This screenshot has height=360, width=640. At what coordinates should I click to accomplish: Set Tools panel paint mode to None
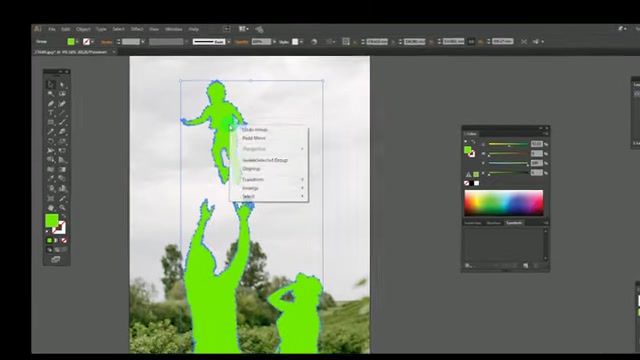tap(63, 240)
